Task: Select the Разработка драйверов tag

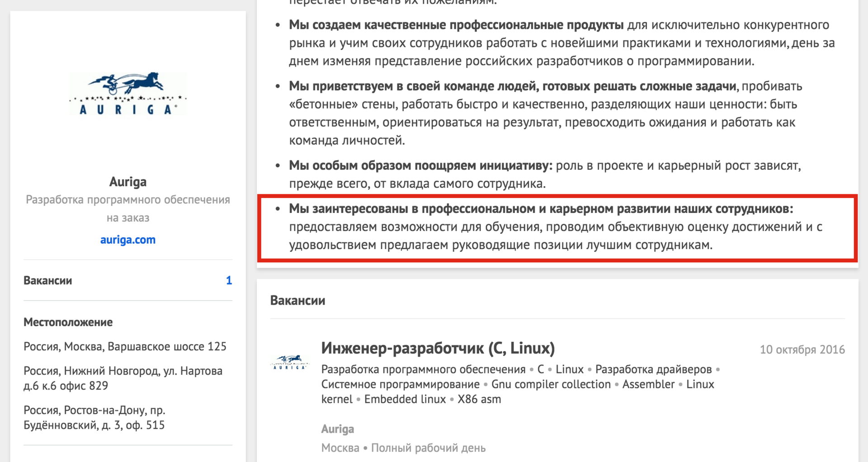Action: click(x=654, y=369)
